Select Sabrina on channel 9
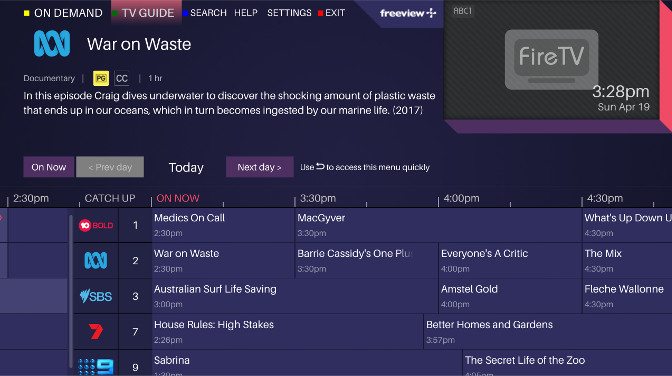The height and width of the screenshot is (376, 672). point(307,364)
